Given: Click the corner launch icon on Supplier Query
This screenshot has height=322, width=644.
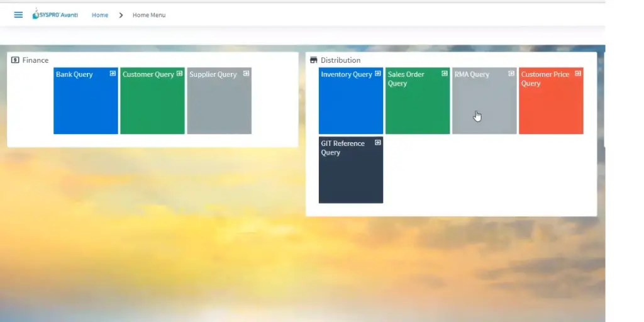Looking at the screenshot, I should point(246,74).
